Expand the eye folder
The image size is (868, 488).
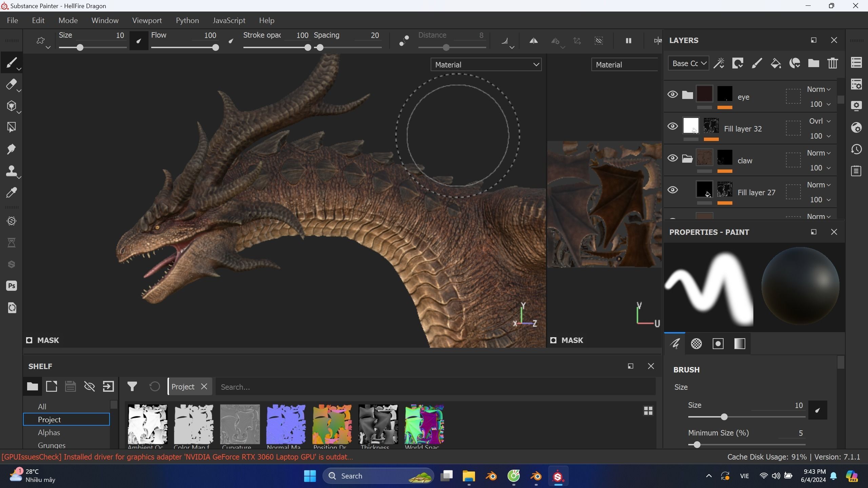(687, 95)
